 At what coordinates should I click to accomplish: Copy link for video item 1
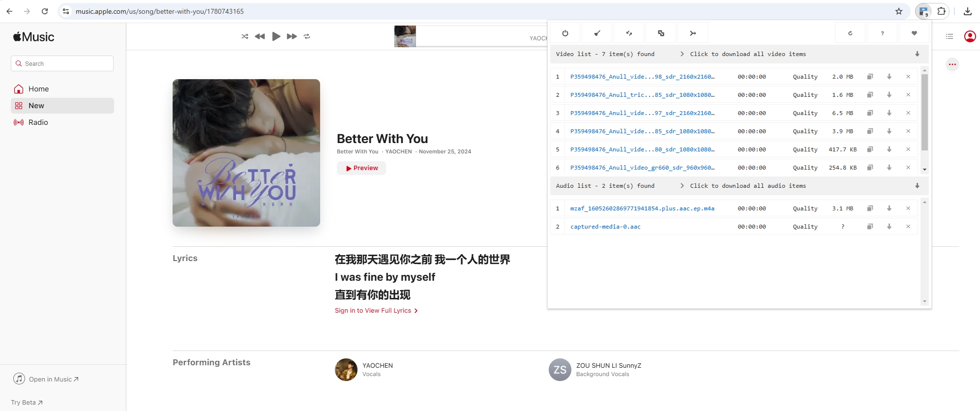pyautogui.click(x=870, y=77)
